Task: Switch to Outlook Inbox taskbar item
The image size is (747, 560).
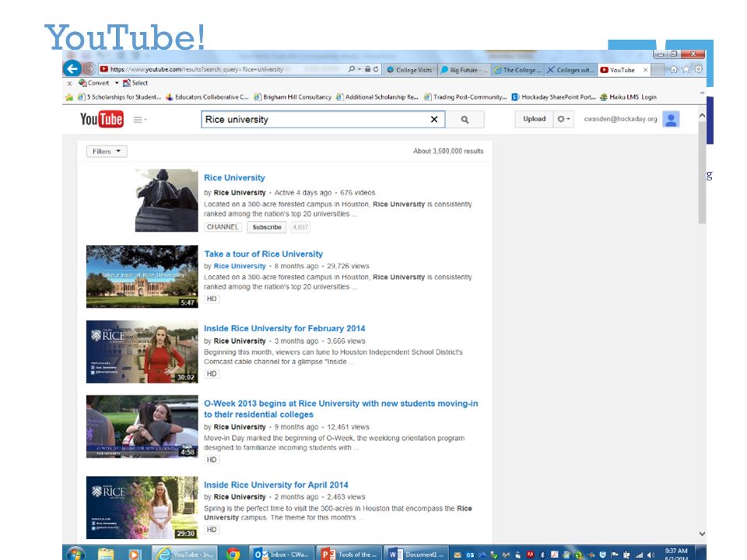Action: click(x=282, y=554)
